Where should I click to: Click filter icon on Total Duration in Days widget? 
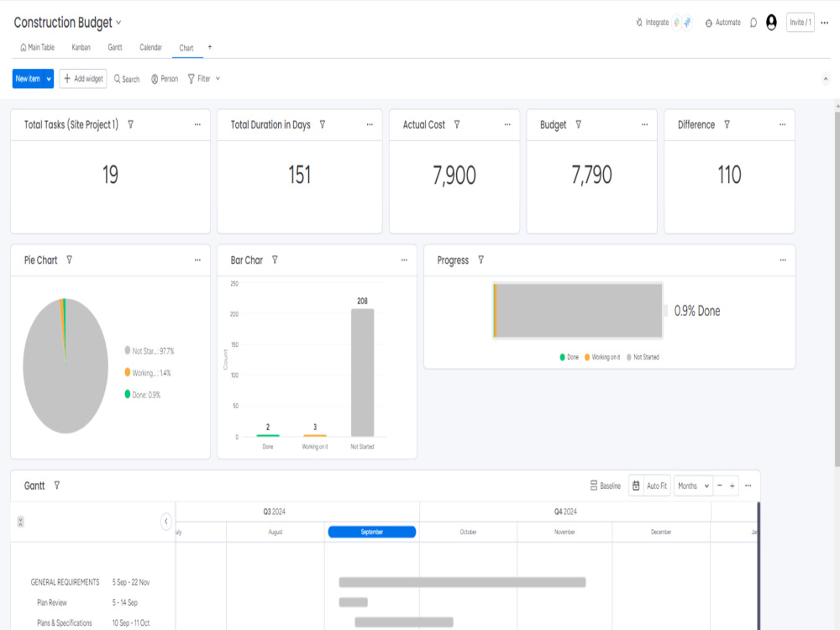pos(323,124)
